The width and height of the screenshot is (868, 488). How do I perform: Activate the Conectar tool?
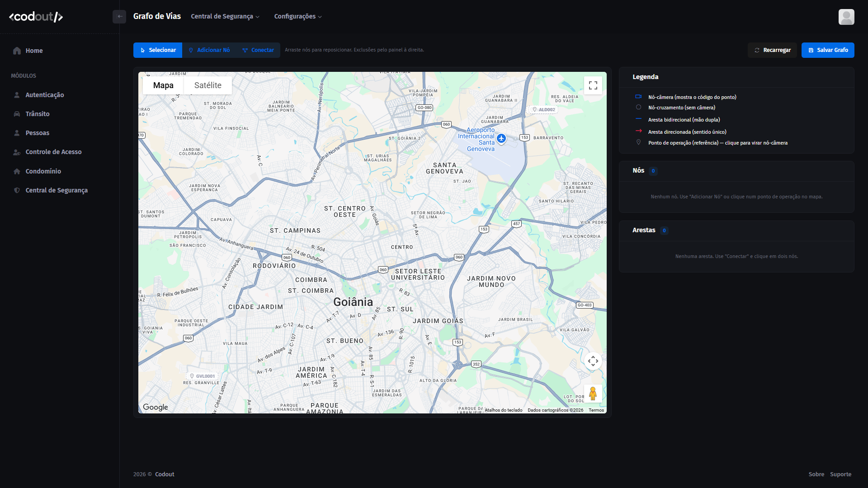[258, 50]
